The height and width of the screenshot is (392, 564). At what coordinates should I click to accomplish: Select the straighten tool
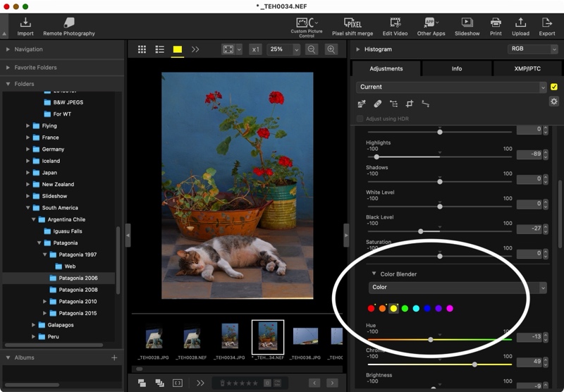click(426, 104)
